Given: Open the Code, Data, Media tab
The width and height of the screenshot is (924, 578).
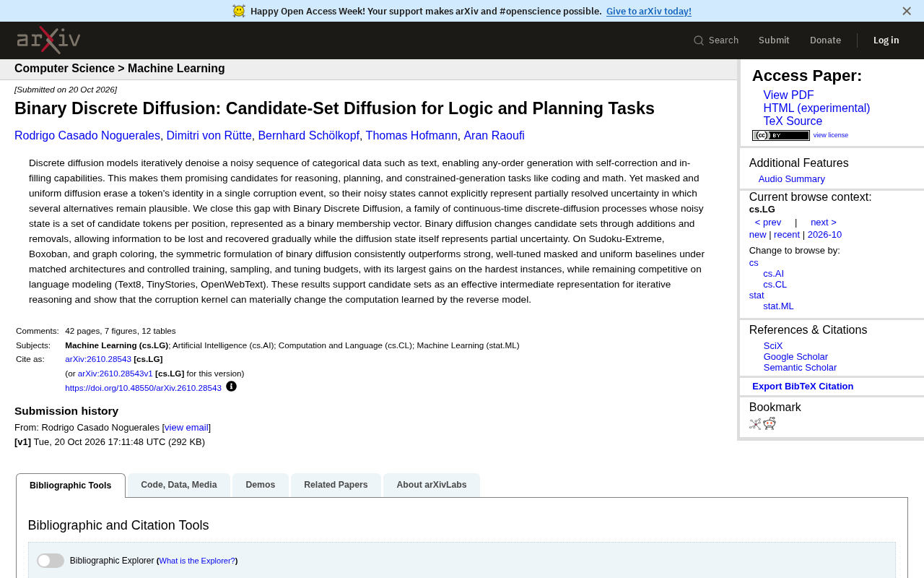Looking at the screenshot, I should (179, 485).
